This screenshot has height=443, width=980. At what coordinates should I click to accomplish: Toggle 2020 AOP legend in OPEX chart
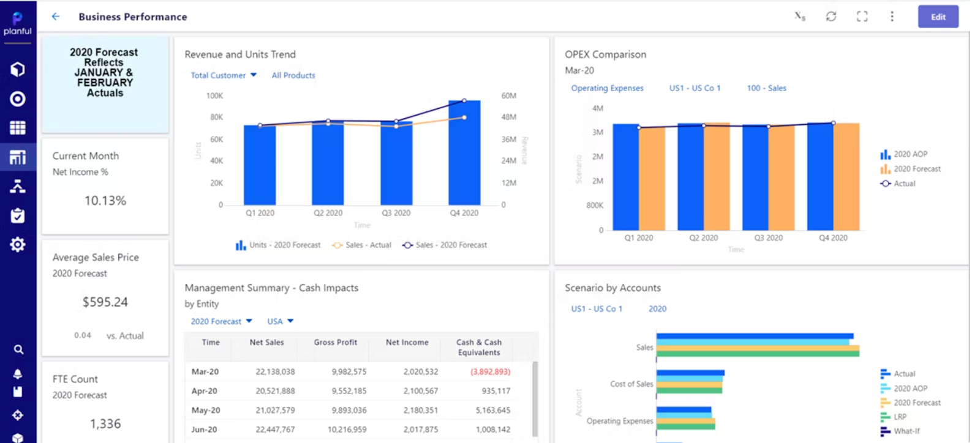904,154
